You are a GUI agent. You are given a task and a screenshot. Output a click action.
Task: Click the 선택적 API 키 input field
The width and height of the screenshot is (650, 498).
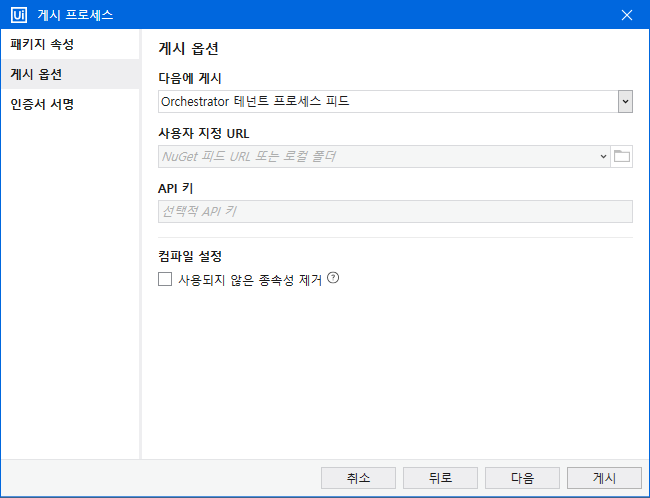coord(395,211)
